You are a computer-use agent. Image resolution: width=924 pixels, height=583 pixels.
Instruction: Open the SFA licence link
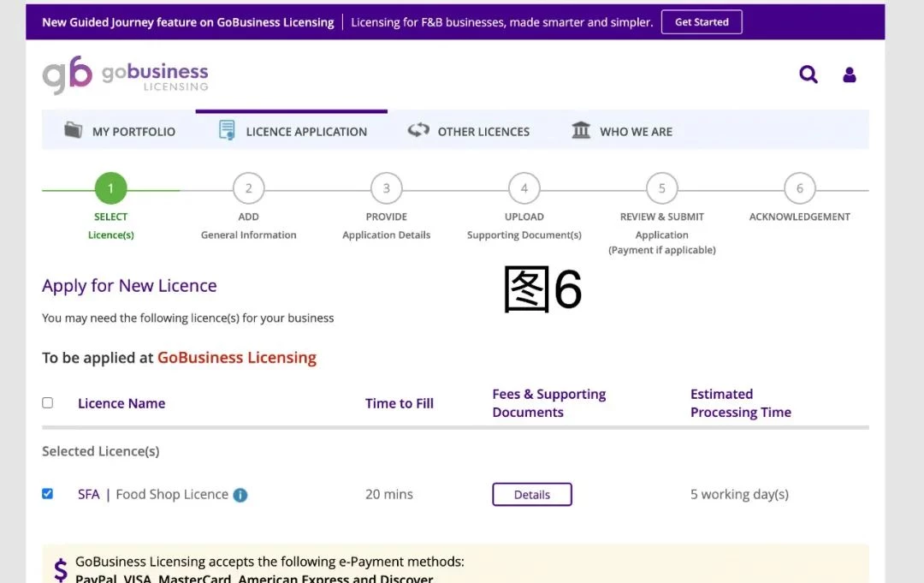[x=88, y=495]
